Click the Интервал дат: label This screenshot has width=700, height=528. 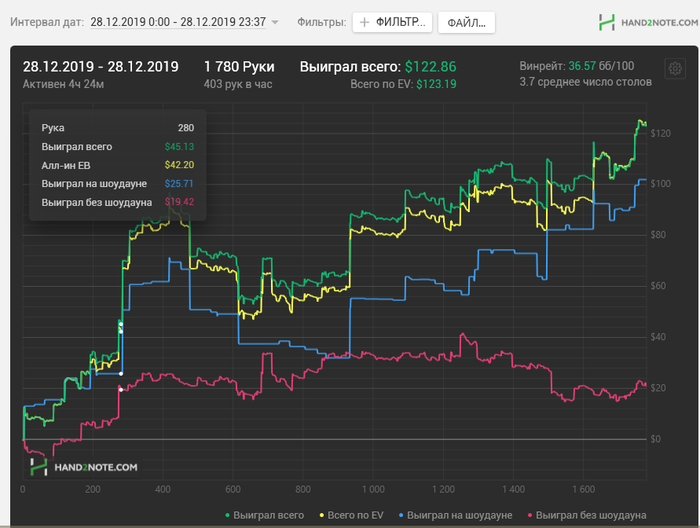(x=47, y=22)
